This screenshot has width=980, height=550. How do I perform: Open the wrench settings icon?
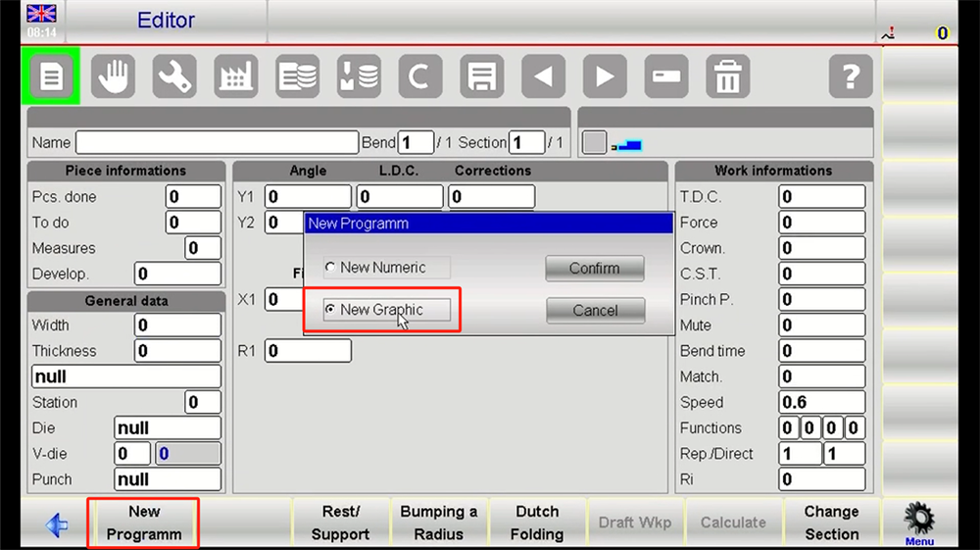tap(174, 76)
